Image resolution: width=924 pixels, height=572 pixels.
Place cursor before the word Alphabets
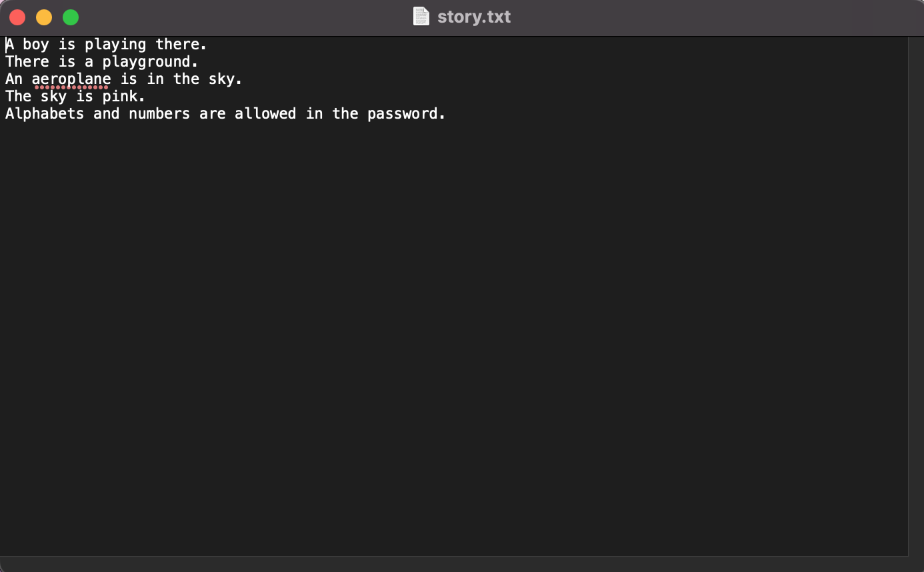[x=6, y=113]
